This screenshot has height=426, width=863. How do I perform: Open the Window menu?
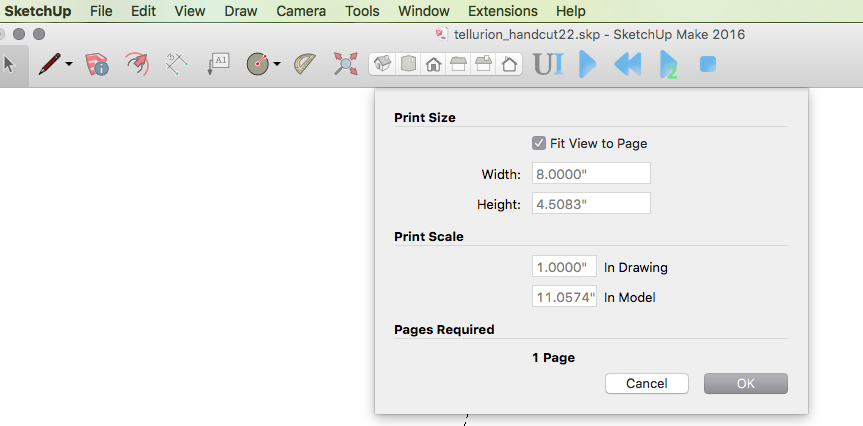[x=424, y=11]
